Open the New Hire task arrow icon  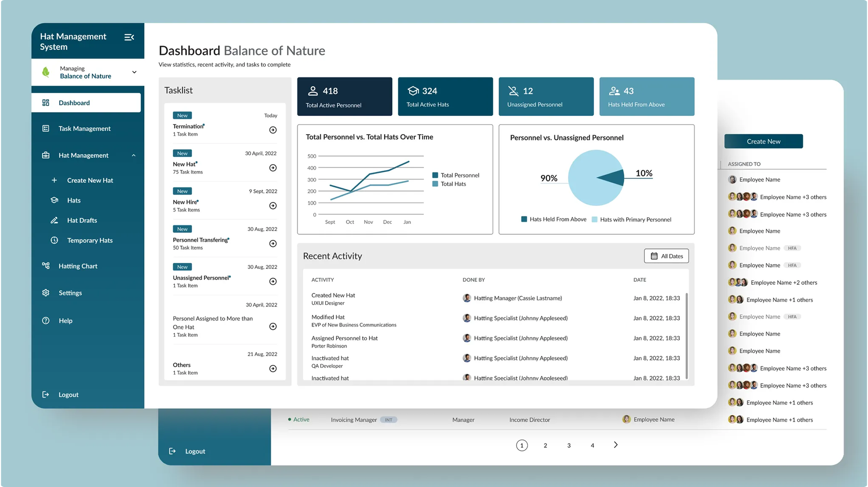(273, 206)
